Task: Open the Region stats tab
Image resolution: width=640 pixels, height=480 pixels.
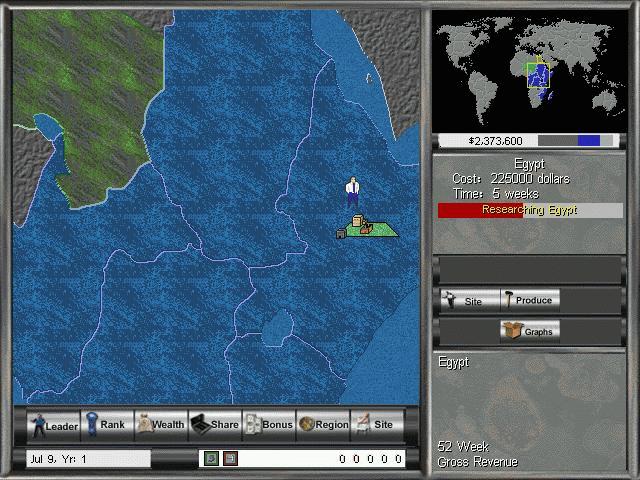Action: pyautogui.click(x=323, y=425)
